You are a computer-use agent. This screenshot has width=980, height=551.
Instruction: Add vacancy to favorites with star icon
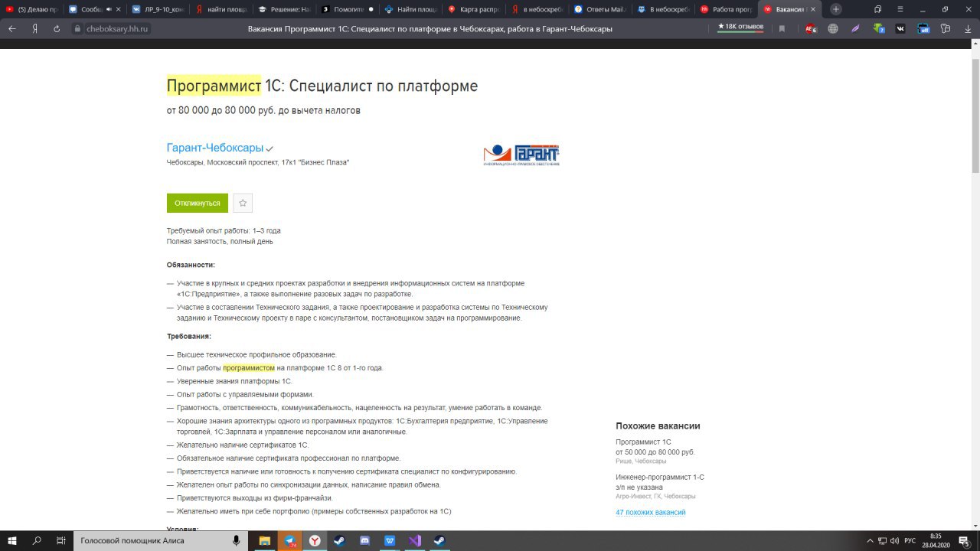[243, 203]
